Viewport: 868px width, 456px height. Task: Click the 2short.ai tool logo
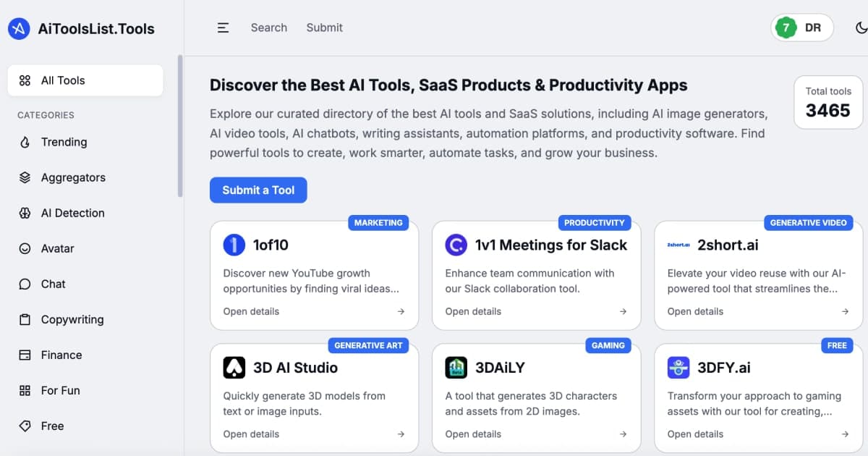click(678, 245)
